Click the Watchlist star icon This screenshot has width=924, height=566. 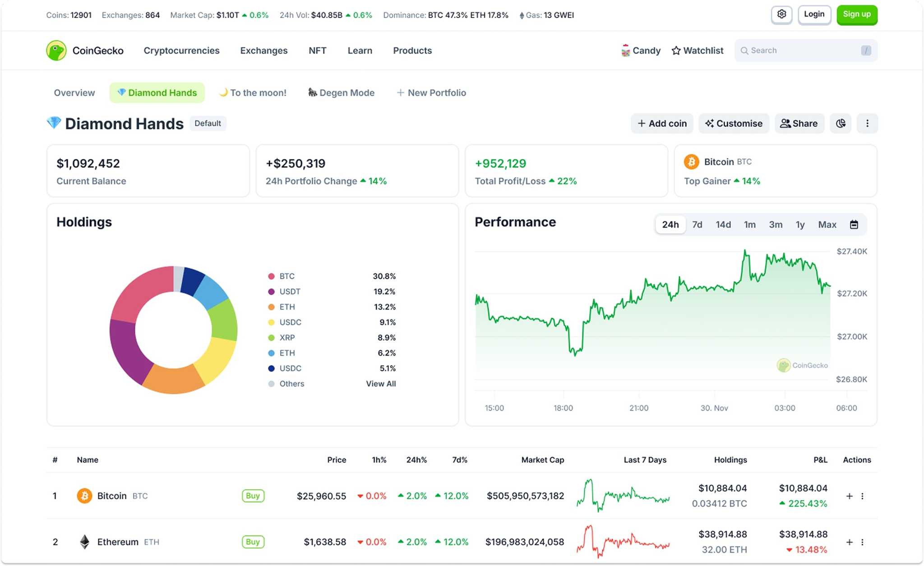[676, 51]
